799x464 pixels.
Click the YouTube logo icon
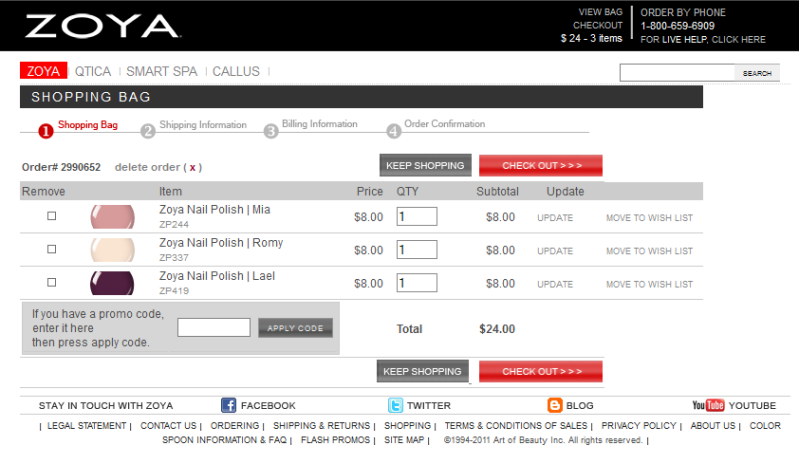(x=708, y=405)
